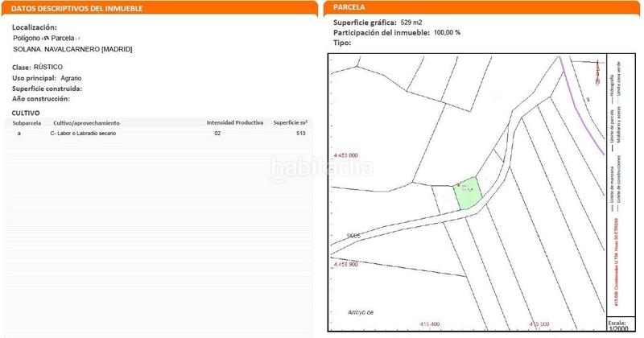Click the "CULTIVO" section heading
The image size is (644, 338).
pos(26,113)
